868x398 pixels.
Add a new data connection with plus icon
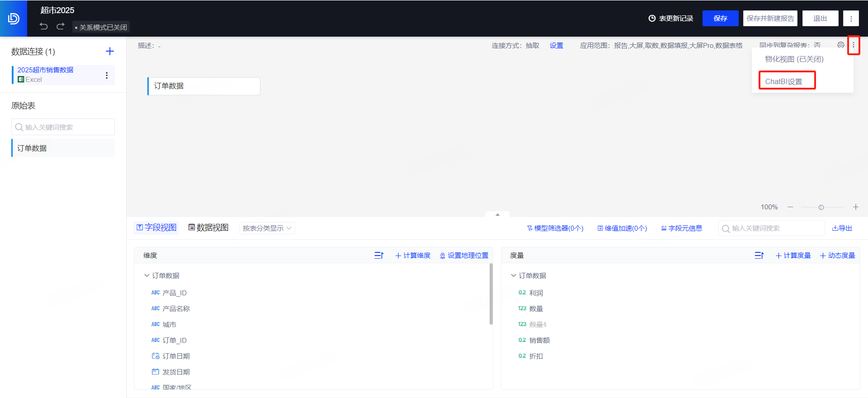[110, 51]
